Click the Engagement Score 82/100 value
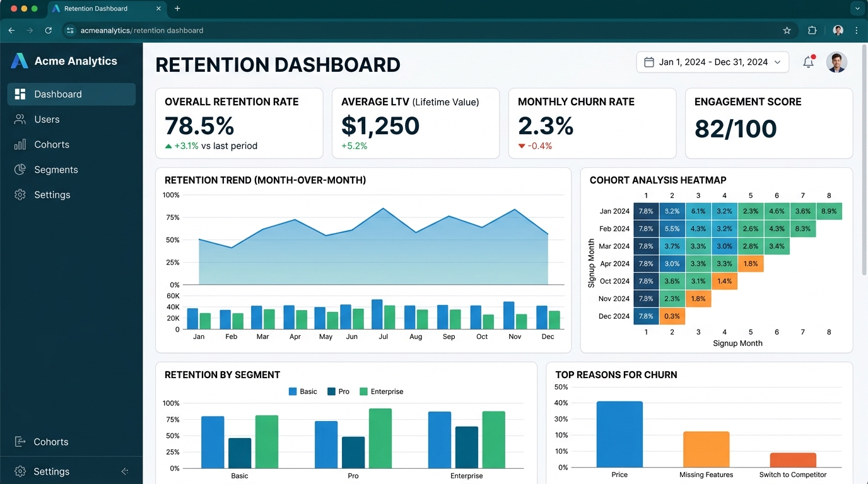The height and width of the screenshot is (484, 868). coord(736,129)
